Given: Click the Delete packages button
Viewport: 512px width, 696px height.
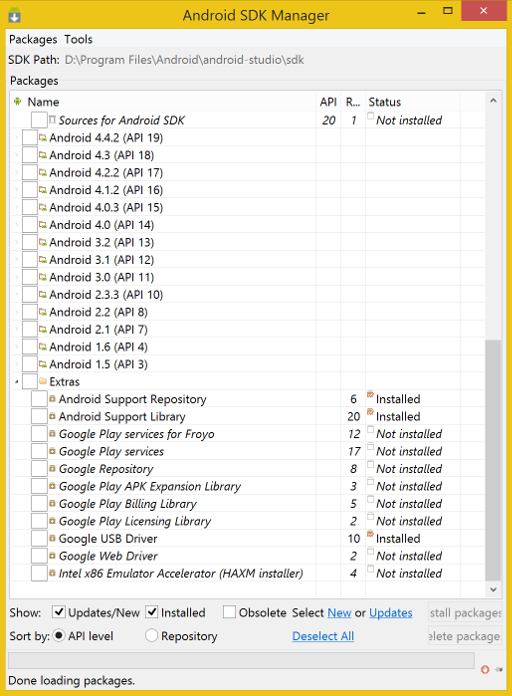Looking at the screenshot, I should click(x=465, y=636).
